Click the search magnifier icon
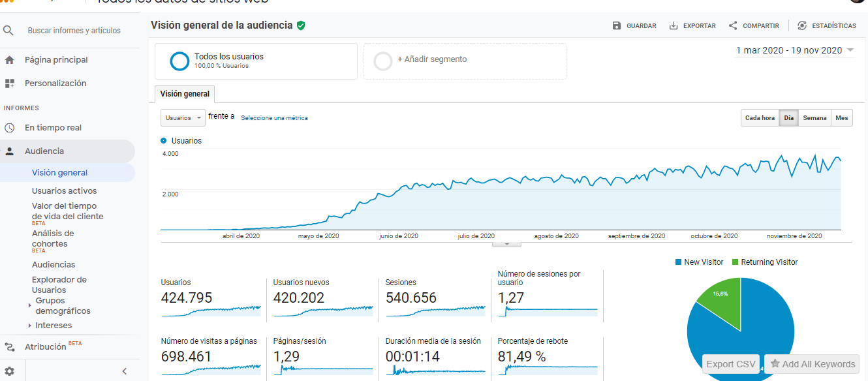Screen dimensions: 868x381 click(8, 31)
